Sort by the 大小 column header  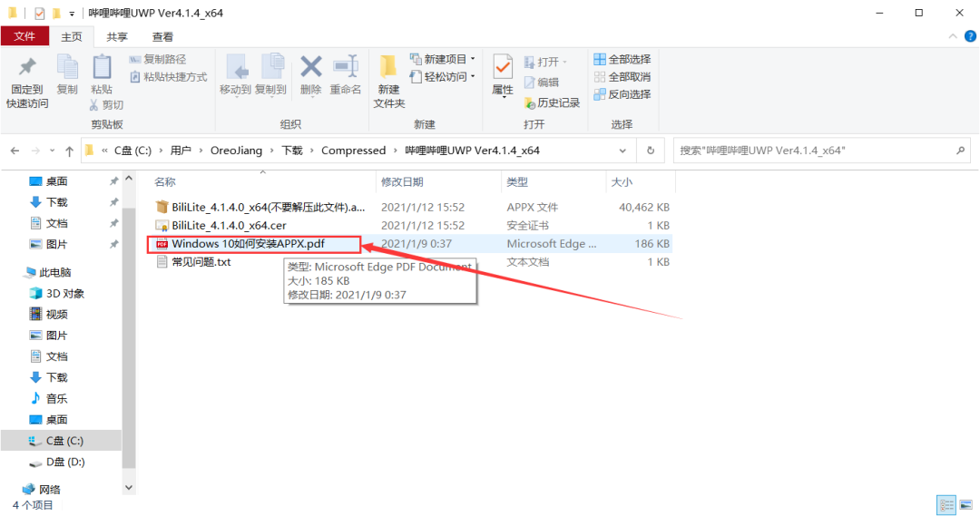pyautogui.click(x=622, y=181)
